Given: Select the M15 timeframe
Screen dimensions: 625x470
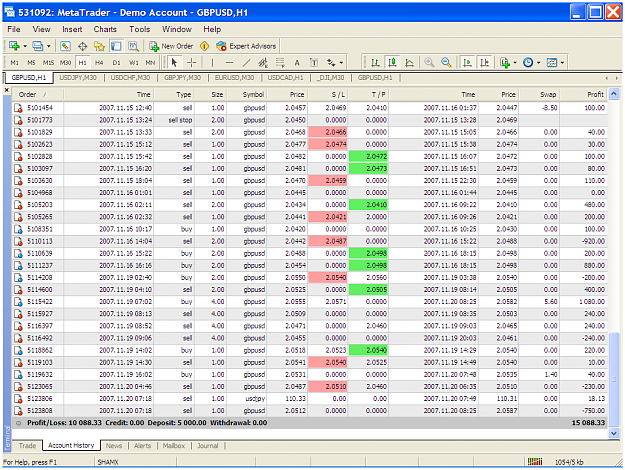Looking at the screenshot, I should coord(48,63).
